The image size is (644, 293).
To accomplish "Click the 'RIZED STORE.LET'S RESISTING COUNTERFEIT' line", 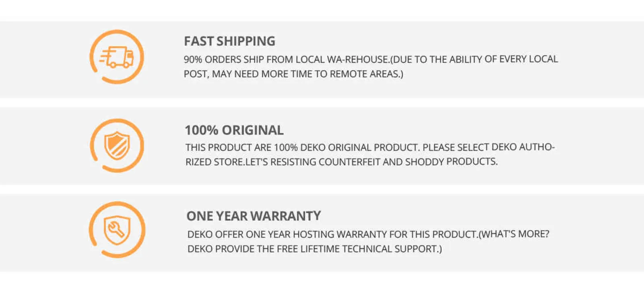I will coord(341,162).
